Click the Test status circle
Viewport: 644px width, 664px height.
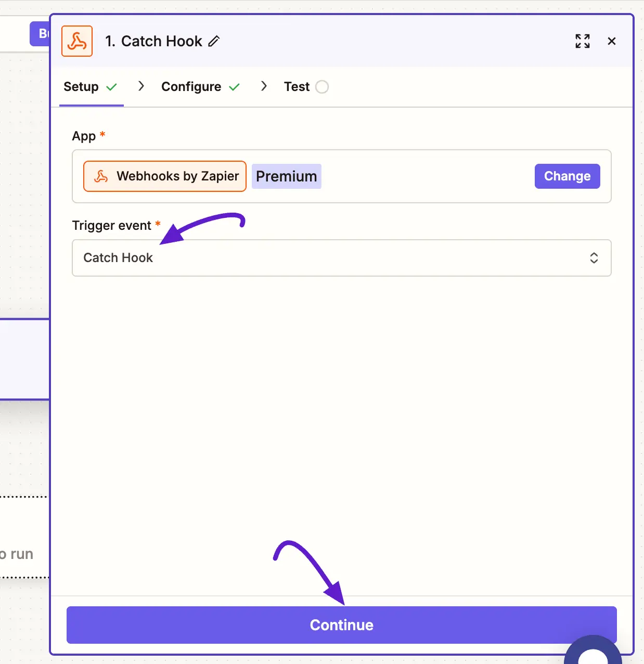[322, 87]
